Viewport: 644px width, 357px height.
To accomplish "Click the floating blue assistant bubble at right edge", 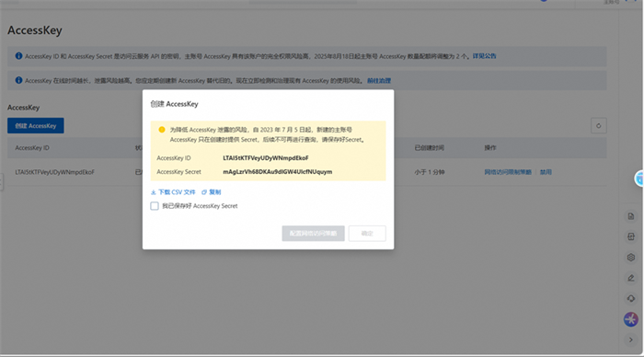I will (x=639, y=178).
